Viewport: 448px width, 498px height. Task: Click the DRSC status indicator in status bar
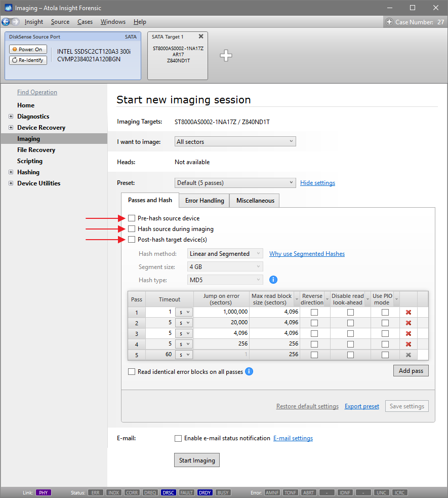coord(168,492)
